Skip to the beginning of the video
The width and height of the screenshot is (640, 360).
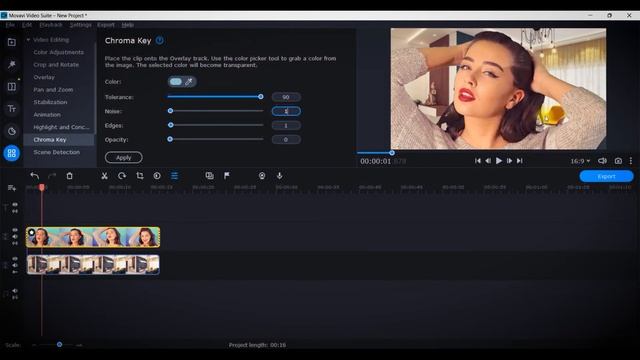point(478,161)
